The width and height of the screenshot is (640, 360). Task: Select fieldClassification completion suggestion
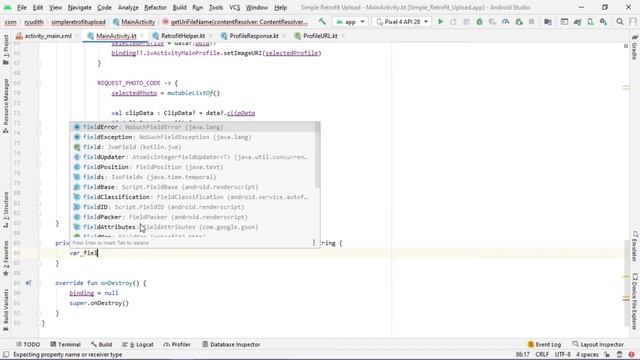(193, 197)
